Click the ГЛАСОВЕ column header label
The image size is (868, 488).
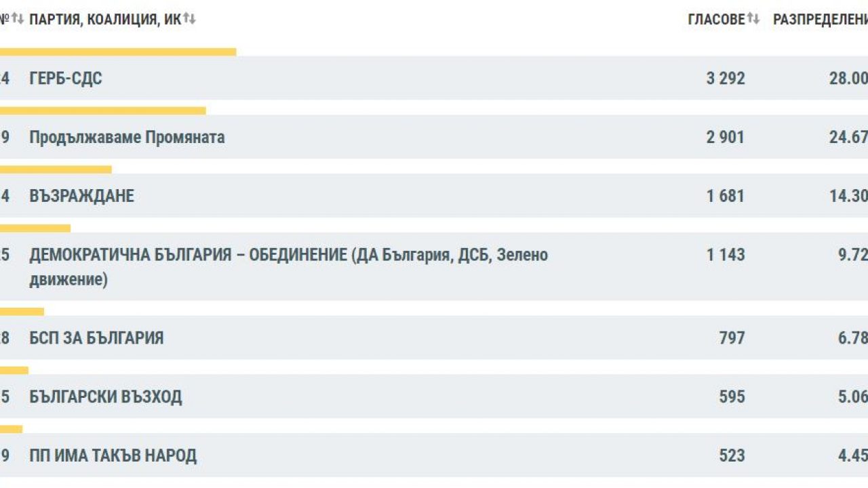716,20
